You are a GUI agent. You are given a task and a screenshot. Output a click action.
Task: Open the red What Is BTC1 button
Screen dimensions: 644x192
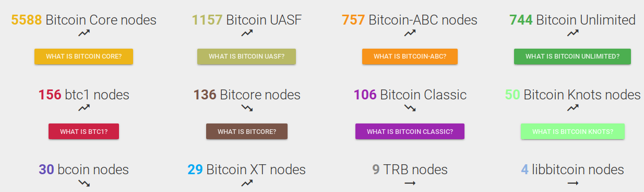click(84, 131)
